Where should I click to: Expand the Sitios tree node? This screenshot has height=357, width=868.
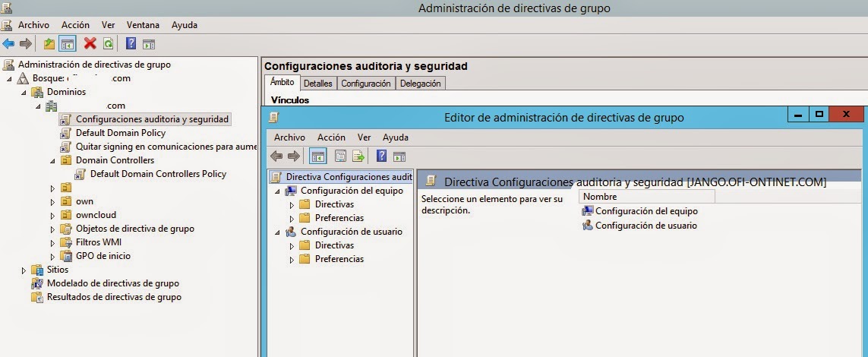point(25,270)
